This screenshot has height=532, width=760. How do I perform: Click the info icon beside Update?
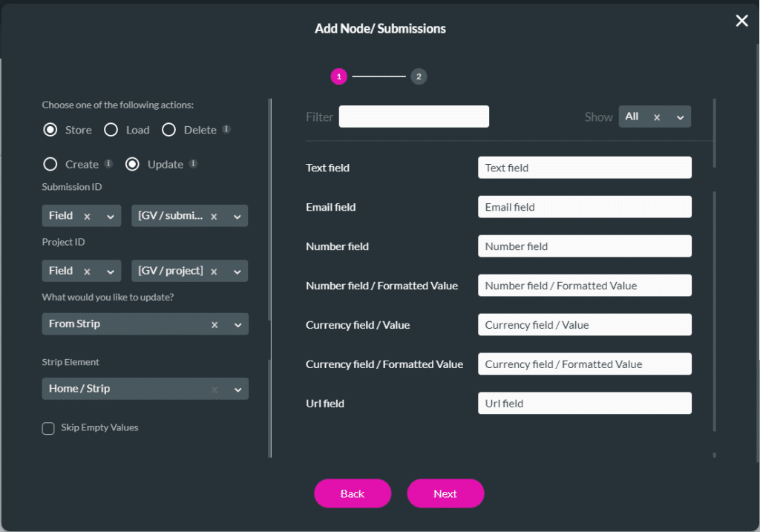point(193,164)
